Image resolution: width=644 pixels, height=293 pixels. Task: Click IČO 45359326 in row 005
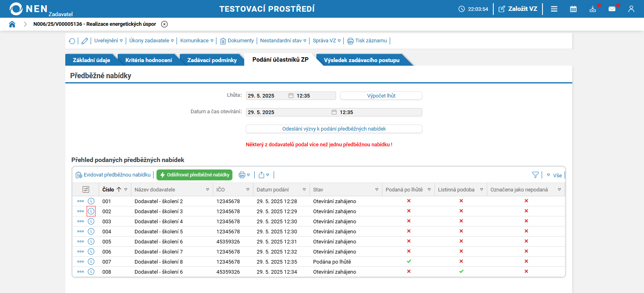tap(228, 242)
